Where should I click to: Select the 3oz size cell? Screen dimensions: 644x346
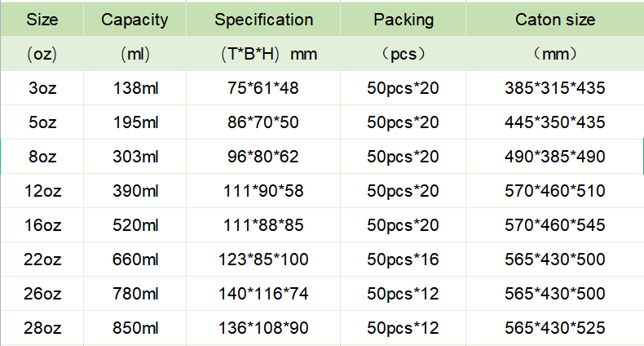tap(42, 88)
